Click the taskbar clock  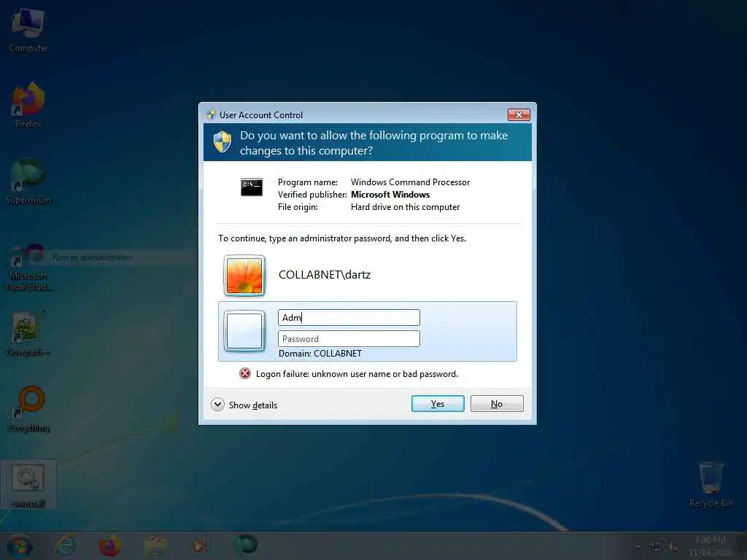[x=711, y=546]
